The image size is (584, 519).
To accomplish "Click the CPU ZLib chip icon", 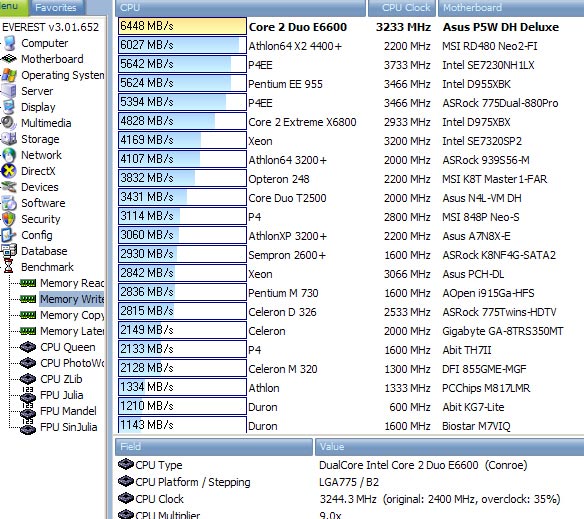I will pos(28,379).
